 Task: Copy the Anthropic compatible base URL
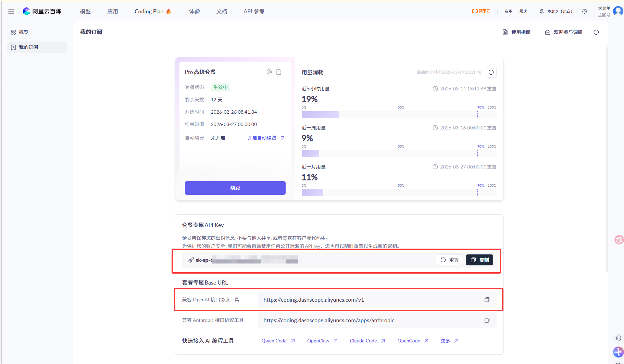[x=487, y=320]
